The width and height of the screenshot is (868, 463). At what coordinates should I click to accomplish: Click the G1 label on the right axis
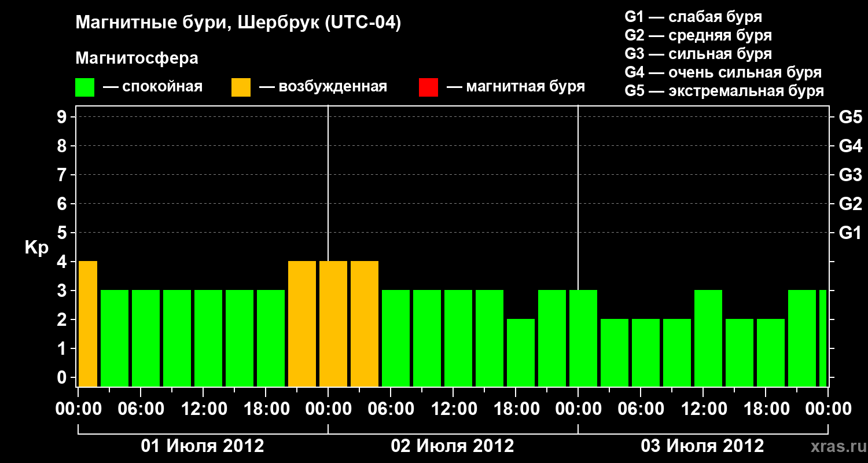click(x=851, y=233)
